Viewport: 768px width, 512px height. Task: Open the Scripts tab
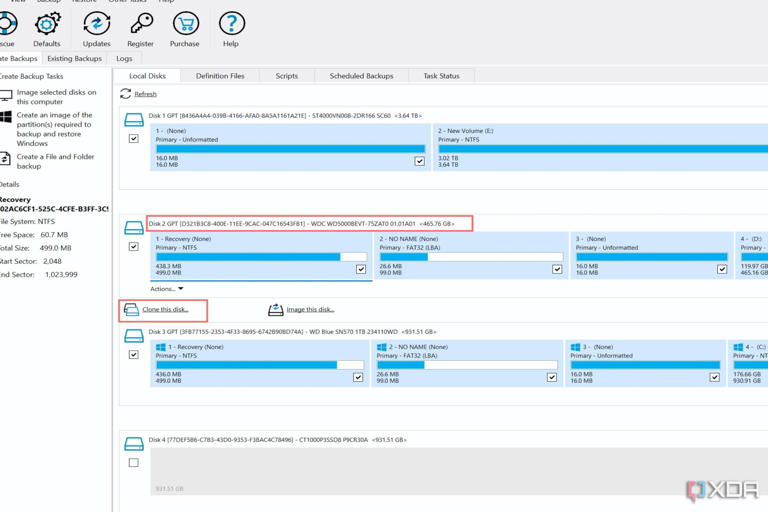coord(287,76)
